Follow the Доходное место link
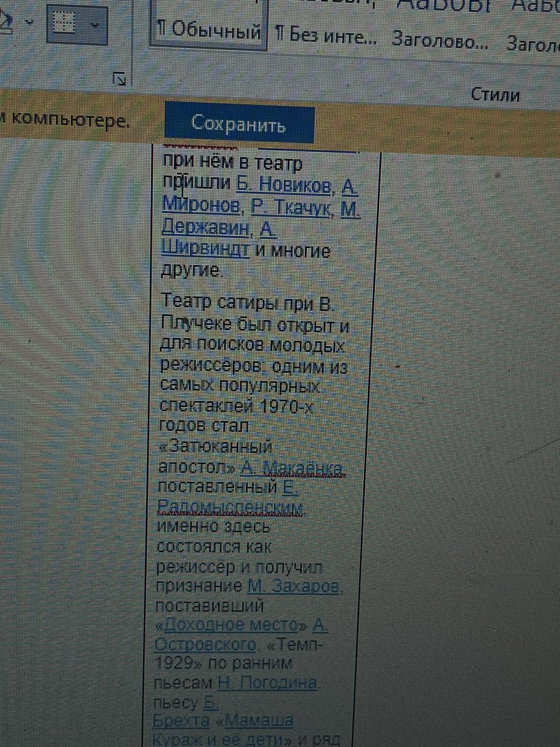The width and height of the screenshot is (560, 747). click(x=231, y=624)
